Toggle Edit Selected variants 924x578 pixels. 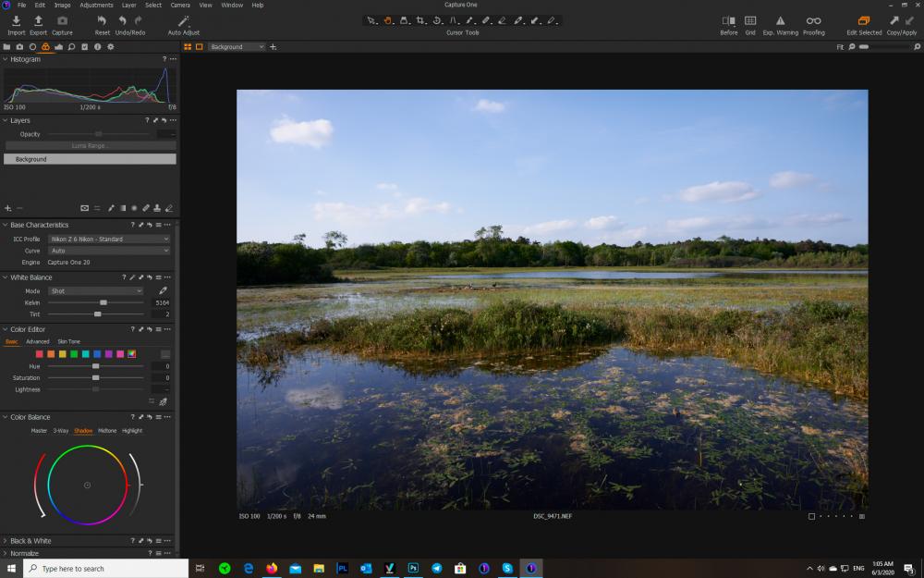[x=863, y=21]
